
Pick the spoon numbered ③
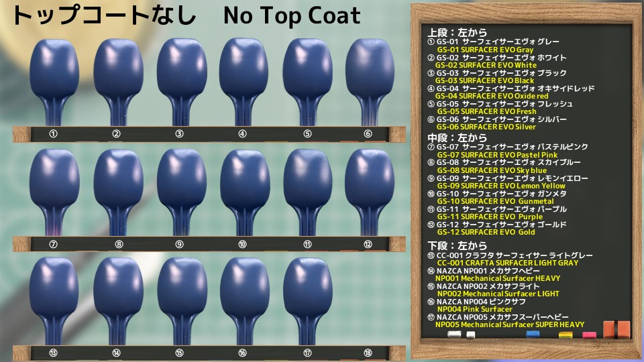click(182, 82)
